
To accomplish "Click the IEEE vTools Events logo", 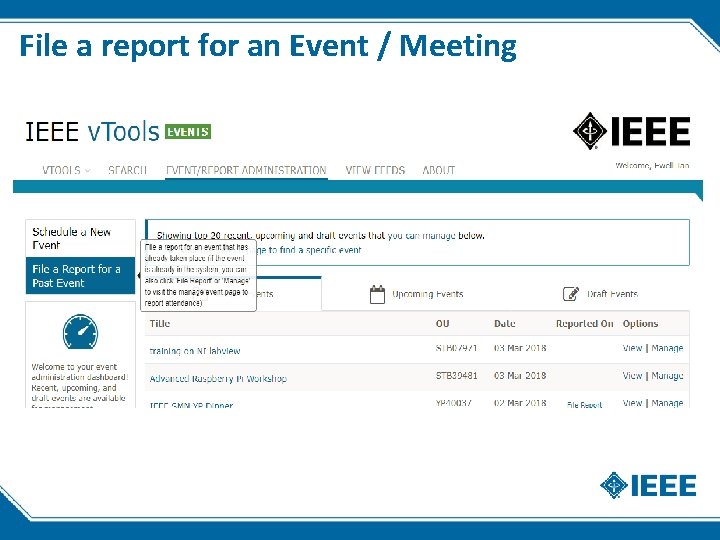I will pos(118,131).
